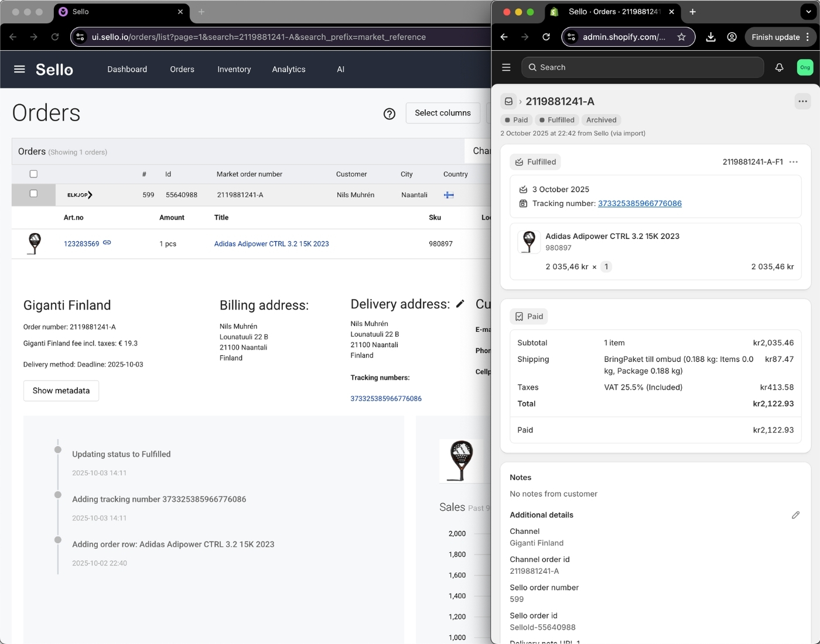Click the link icon next to art.no 123283569
Screen dimensions: 820x644
pos(107,242)
